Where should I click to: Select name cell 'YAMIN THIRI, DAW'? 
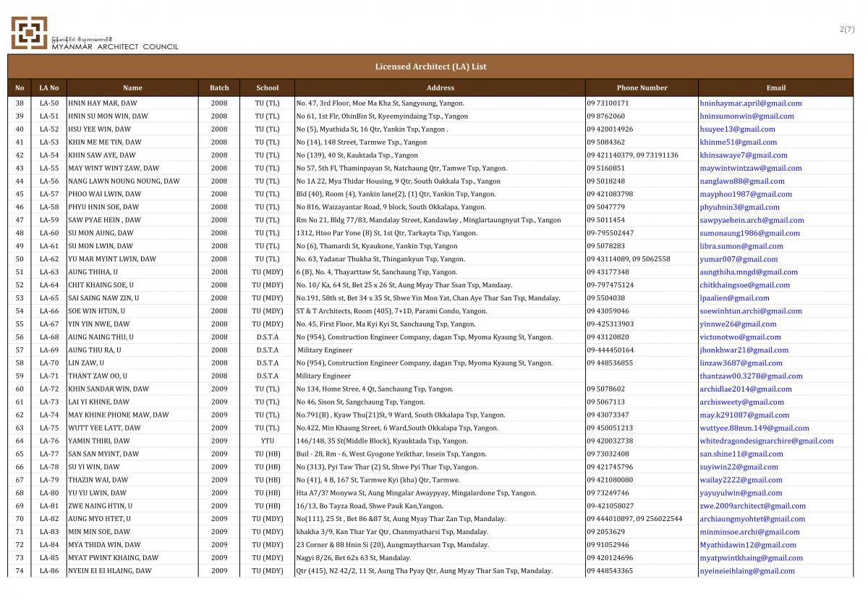(133, 441)
